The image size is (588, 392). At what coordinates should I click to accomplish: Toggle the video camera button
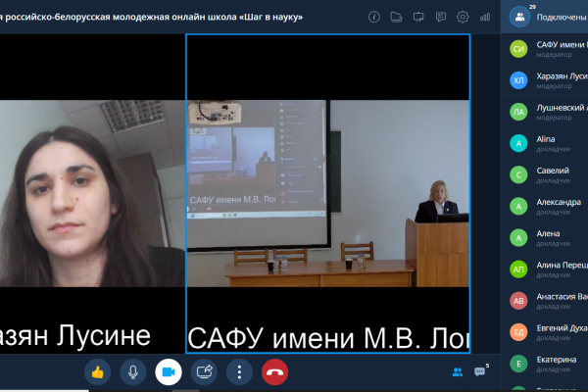tap(169, 371)
